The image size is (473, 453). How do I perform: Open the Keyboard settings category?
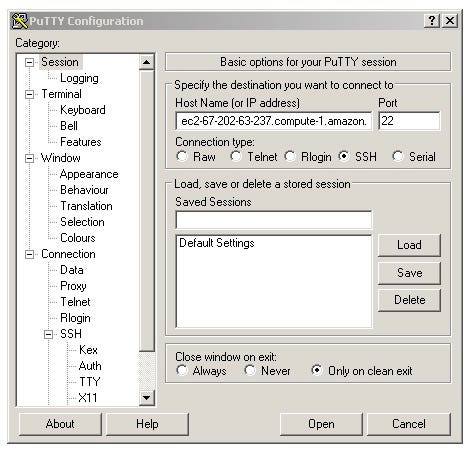tap(83, 110)
